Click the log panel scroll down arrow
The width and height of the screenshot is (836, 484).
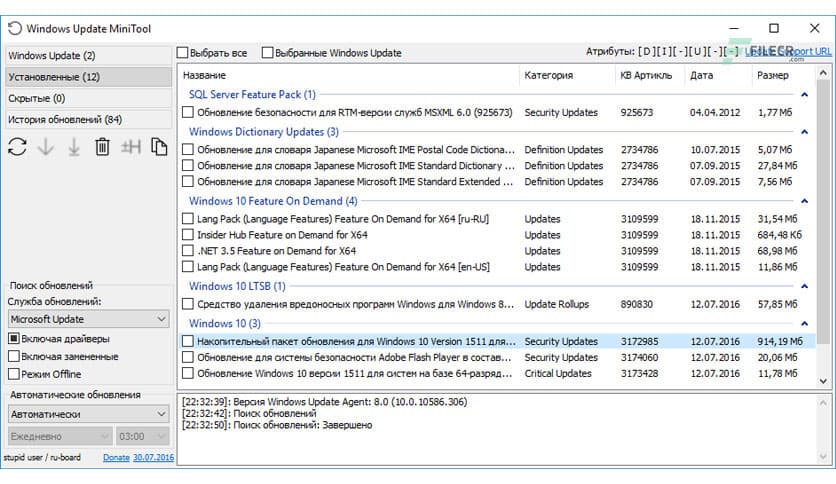[823, 457]
